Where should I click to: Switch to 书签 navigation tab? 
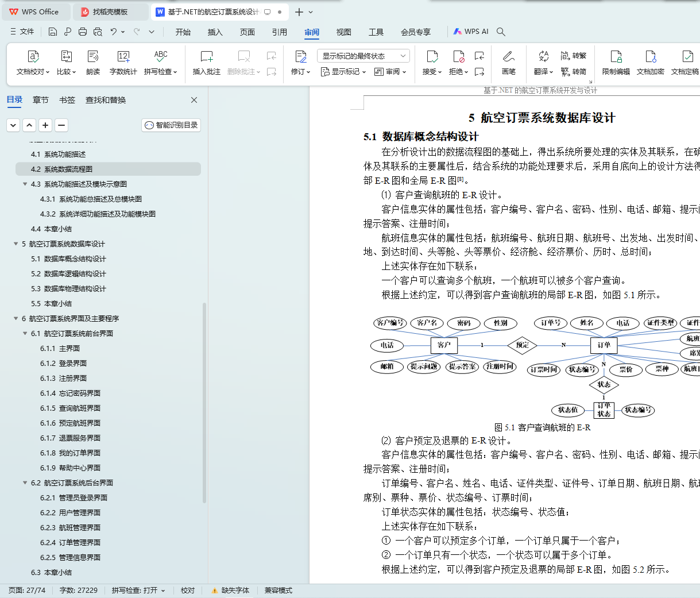click(67, 100)
